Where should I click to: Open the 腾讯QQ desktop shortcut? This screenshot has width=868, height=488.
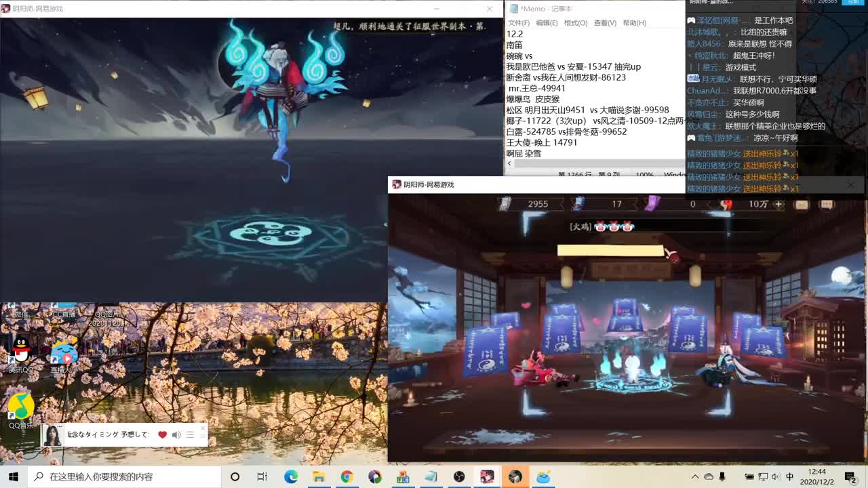tap(21, 354)
